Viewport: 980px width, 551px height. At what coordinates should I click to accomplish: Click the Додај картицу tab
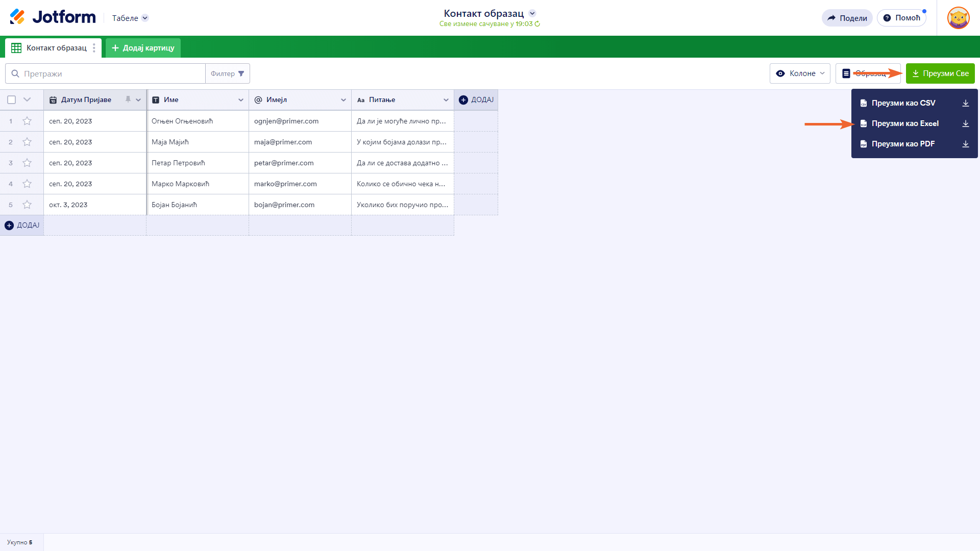(143, 48)
